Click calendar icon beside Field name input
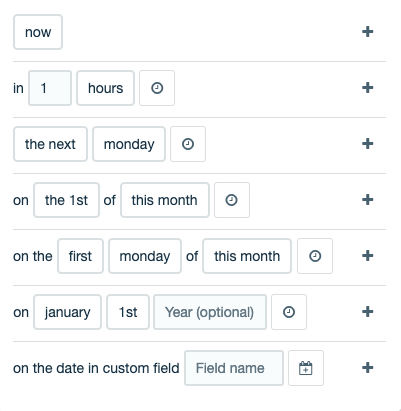The image size is (401, 411). pyautogui.click(x=306, y=368)
